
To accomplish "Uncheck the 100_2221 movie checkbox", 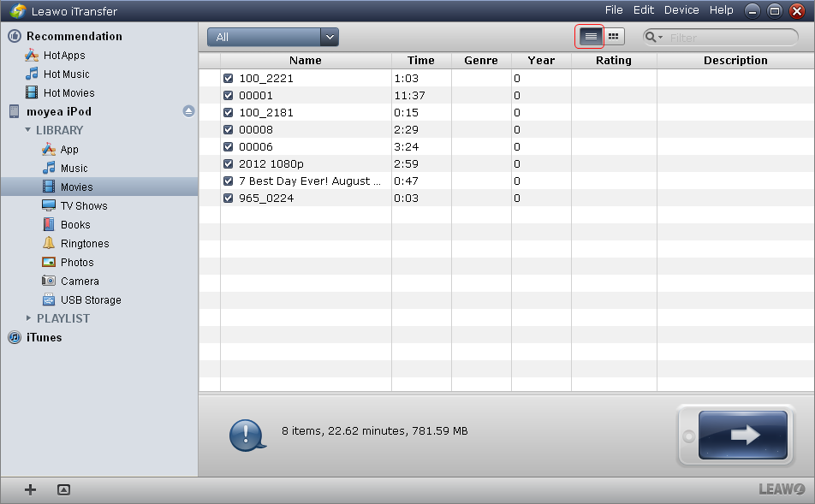I will (x=229, y=78).
